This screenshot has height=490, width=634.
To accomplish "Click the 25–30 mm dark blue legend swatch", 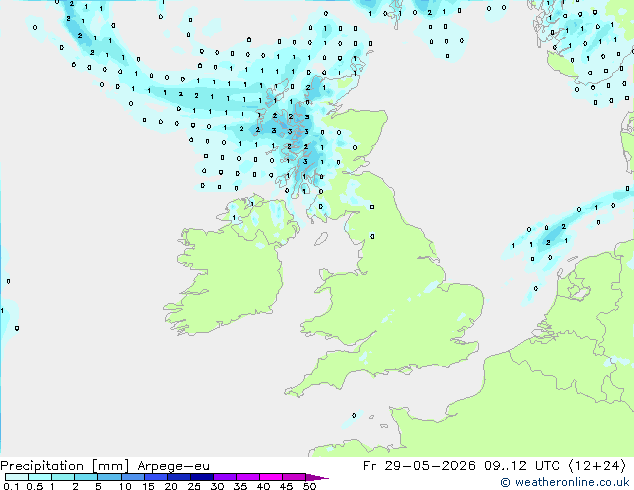I will 201,477.
